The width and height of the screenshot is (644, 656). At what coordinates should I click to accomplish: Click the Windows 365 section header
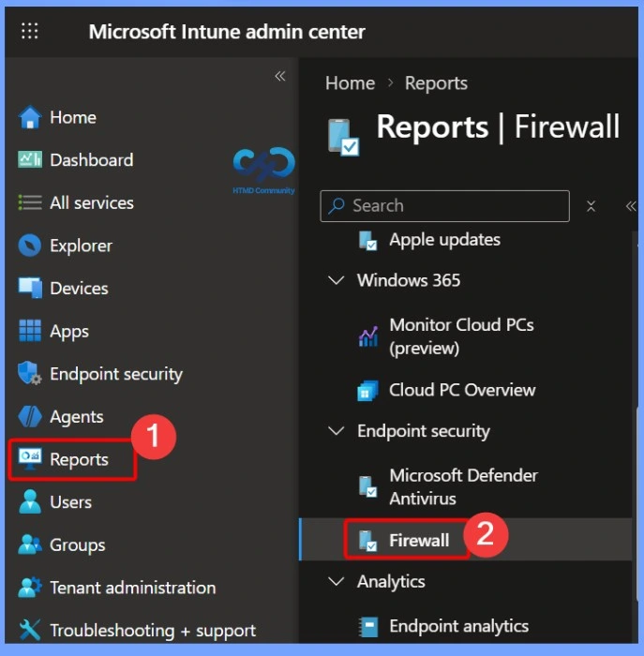point(408,280)
